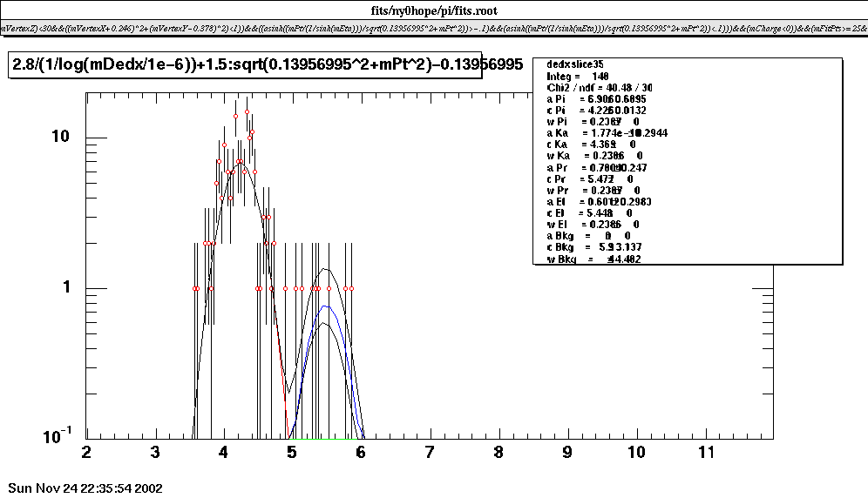Click the Chi2 / ndf row in stats
The height and width of the screenshot is (498, 868).
point(599,87)
